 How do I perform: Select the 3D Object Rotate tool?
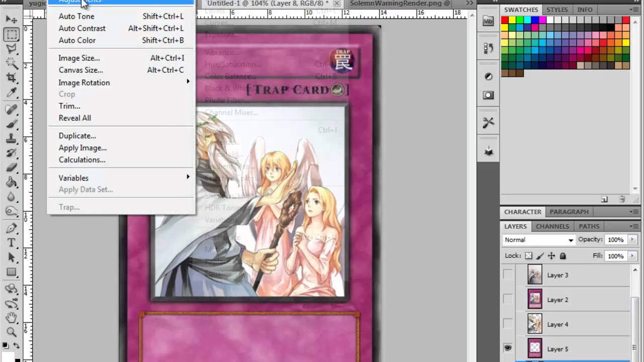tap(12, 289)
